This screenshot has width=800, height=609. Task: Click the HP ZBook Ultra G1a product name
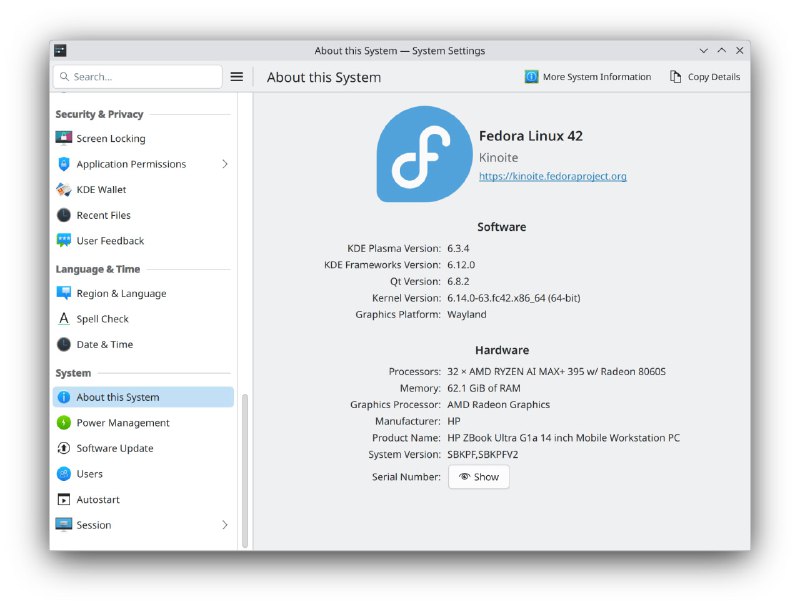pos(563,438)
